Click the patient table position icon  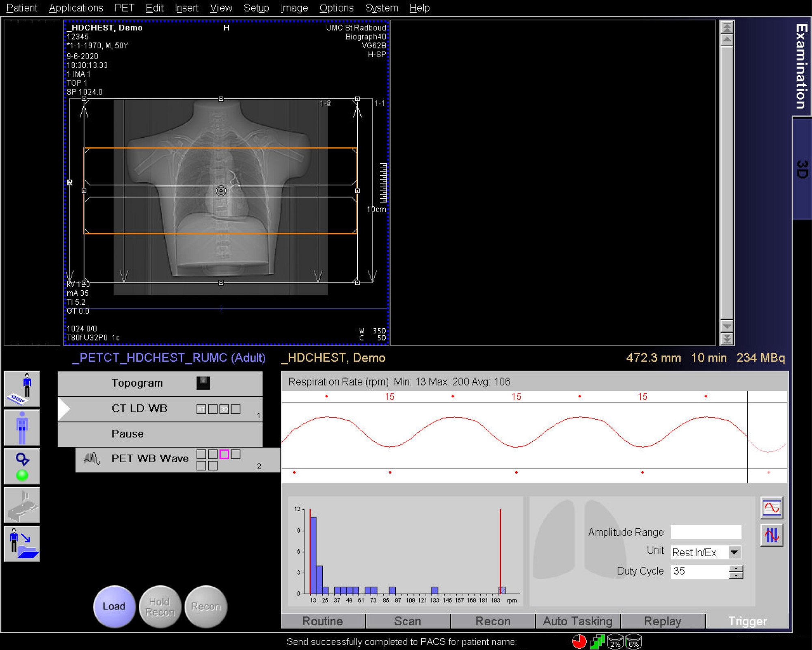[22, 505]
